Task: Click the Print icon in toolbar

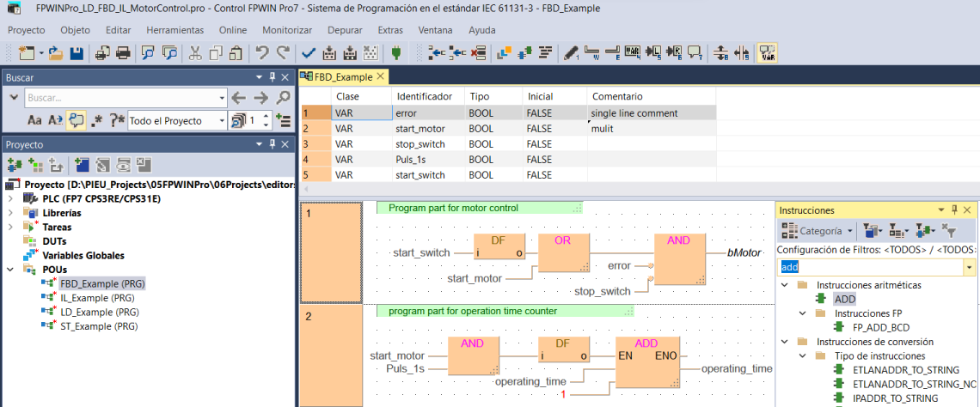Action: click(123, 53)
